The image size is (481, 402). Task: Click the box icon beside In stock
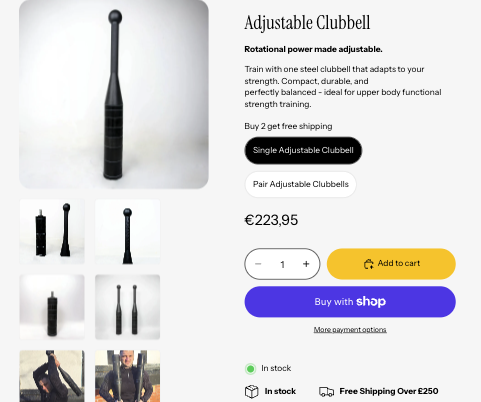[252, 391]
